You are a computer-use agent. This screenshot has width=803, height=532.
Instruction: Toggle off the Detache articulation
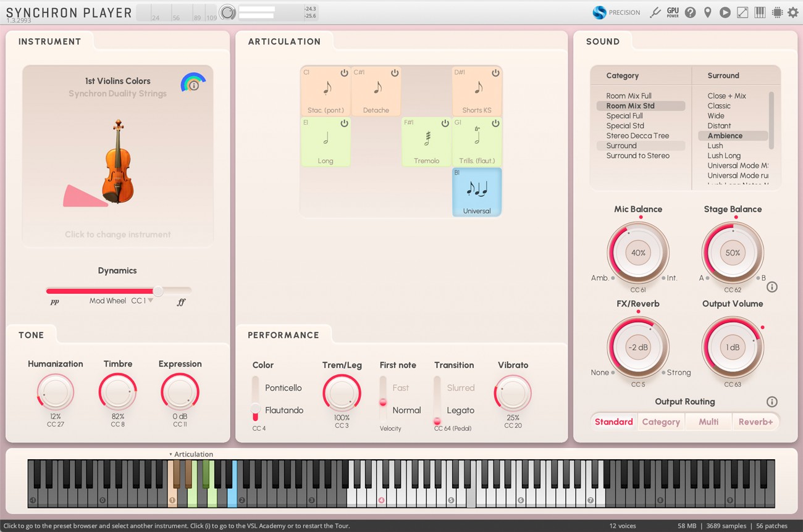(x=394, y=72)
